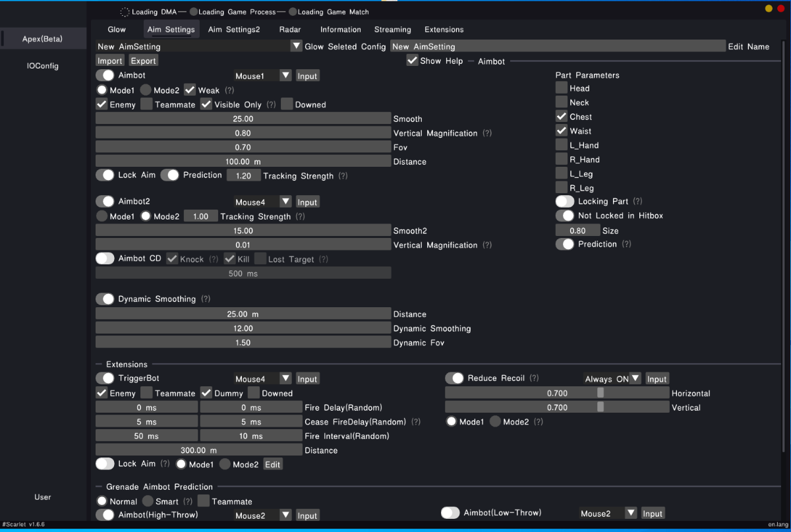The width and height of the screenshot is (791, 532).
Task: Open the Streaming tab
Action: [x=392, y=30]
